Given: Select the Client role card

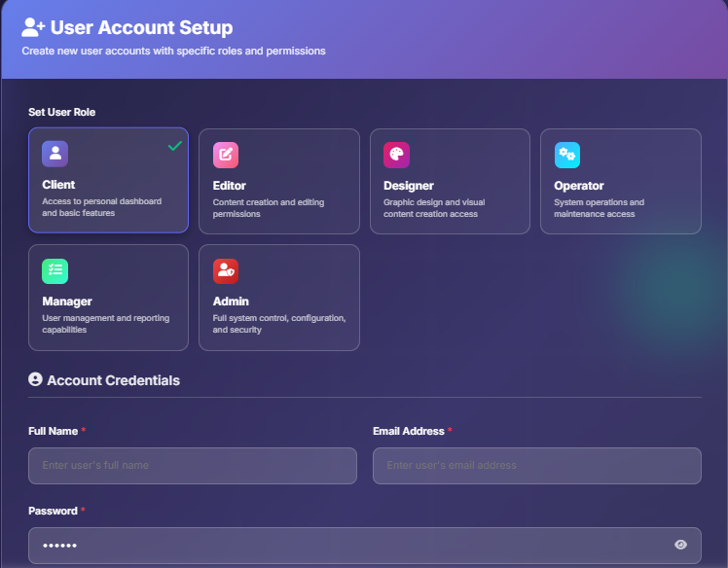Looking at the screenshot, I should (x=108, y=180).
